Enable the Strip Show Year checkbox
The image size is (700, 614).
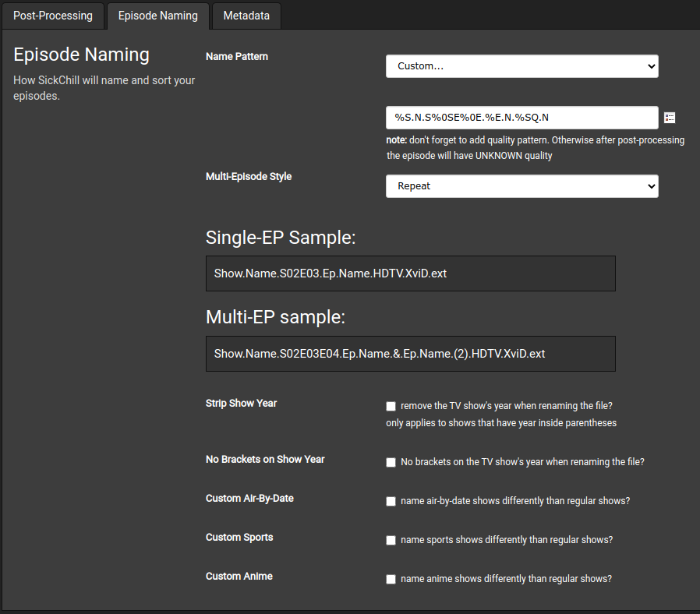pyautogui.click(x=391, y=406)
